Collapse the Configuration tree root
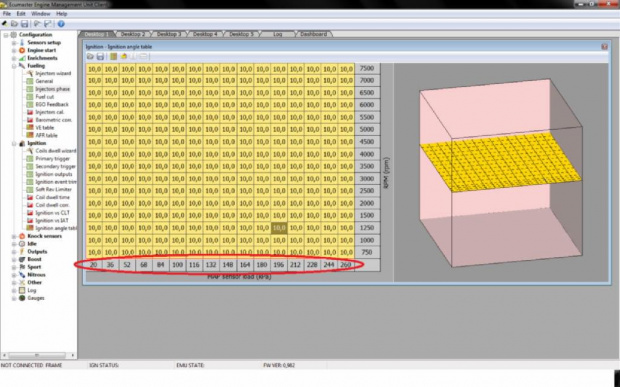The height and width of the screenshot is (387, 620). point(6,35)
